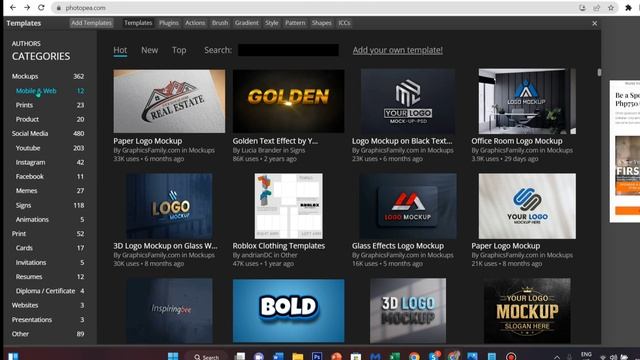Open the Youtube subcategory
The image size is (640, 360).
pyautogui.click(x=49, y=148)
